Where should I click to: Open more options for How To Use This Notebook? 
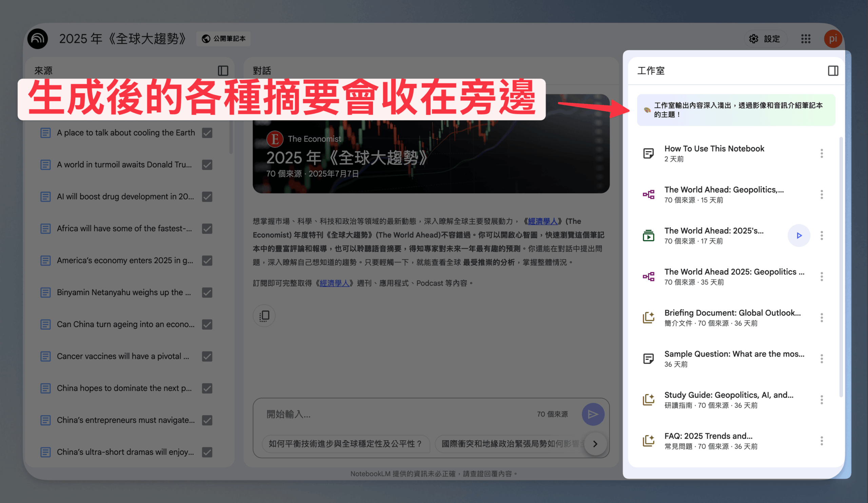pyautogui.click(x=822, y=153)
